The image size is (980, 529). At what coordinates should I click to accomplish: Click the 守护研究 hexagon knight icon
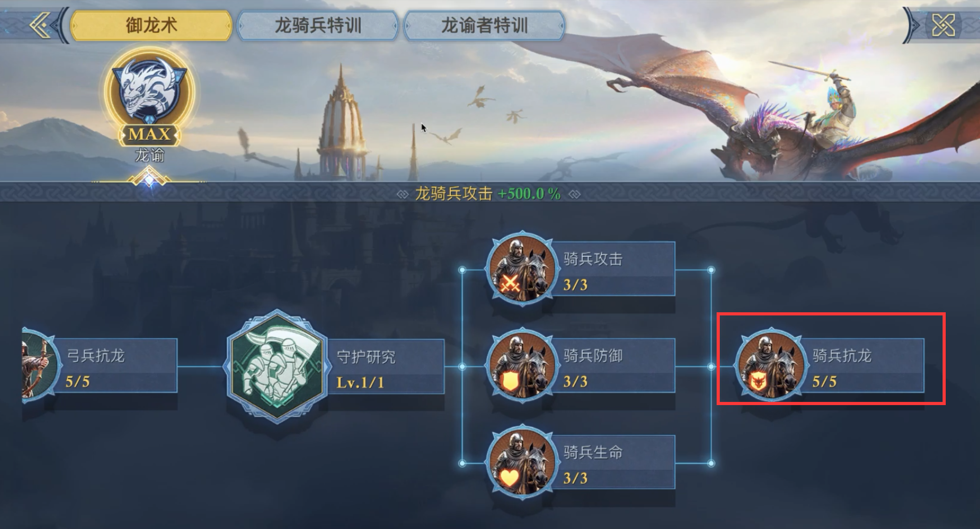tap(276, 366)
